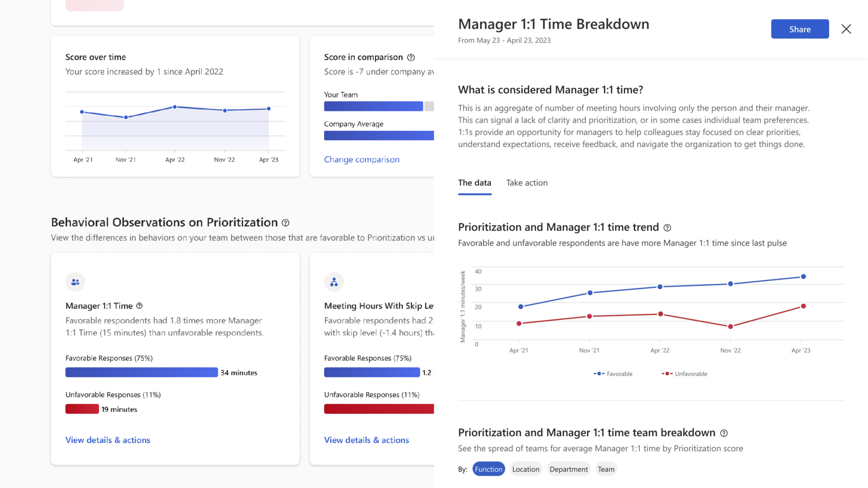Image resolution: width=868 pixels, height=488 pixels.
Task: Click the Share button
Action: [x=799, y=29]
